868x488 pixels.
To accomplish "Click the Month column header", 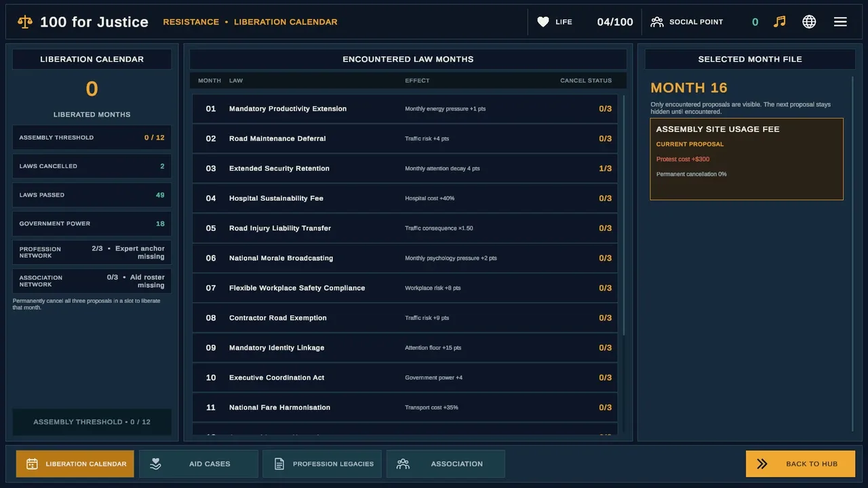I will point(210,81).
